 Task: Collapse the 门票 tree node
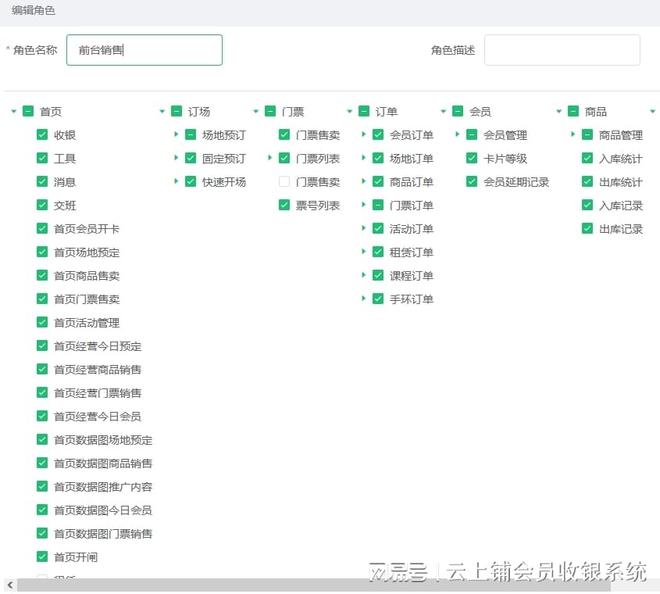pos(255,112)
